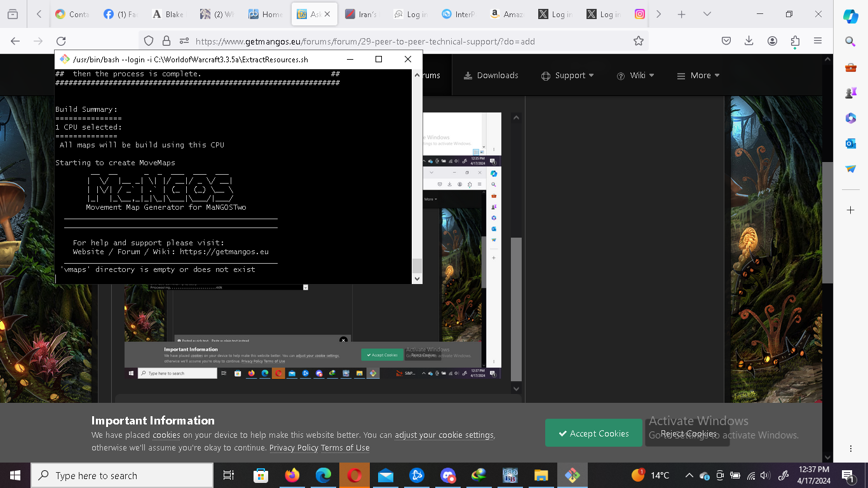Open a new tab with plus button
Screen dimensions: 868x488
point(681,14)
